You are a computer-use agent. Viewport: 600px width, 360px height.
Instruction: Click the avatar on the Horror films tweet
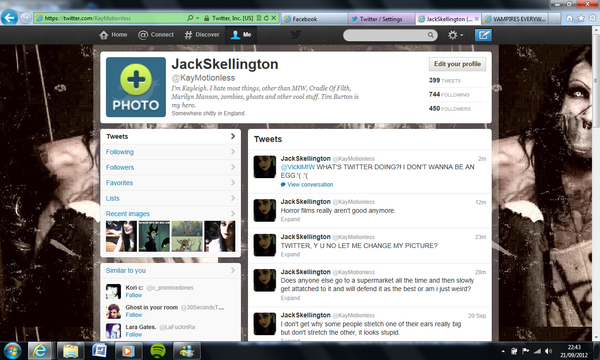265,210
